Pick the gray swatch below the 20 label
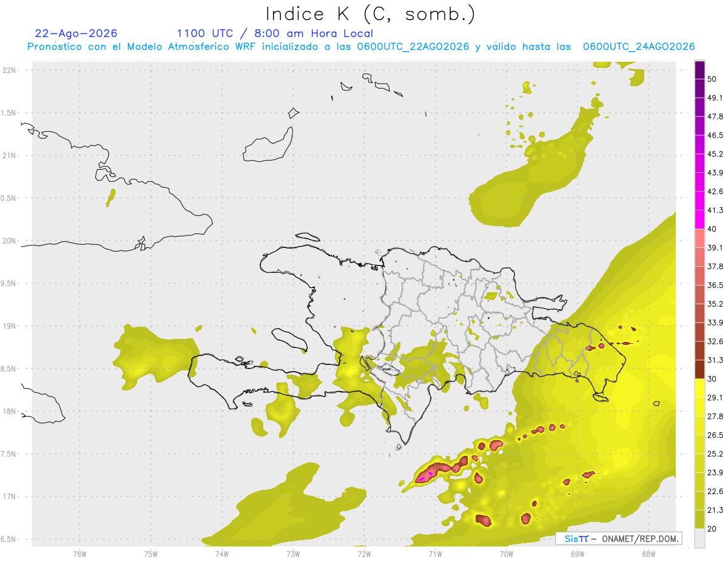Image resolution: width=728 pixels, height=562 pixels. coord(700,538)
